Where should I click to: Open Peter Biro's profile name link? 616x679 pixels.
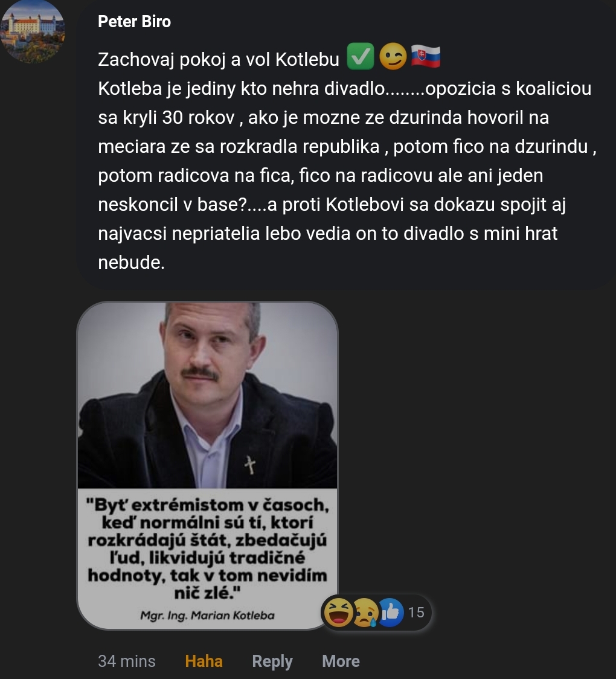click(x=134, y=22)
